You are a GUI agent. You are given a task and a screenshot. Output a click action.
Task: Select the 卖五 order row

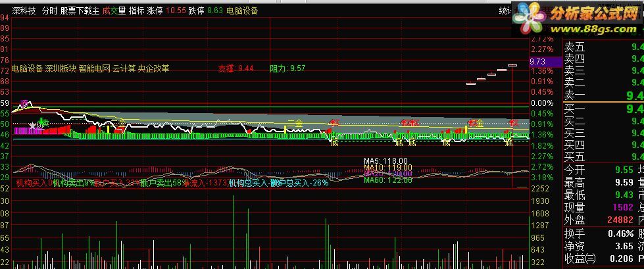click(604, 47)
